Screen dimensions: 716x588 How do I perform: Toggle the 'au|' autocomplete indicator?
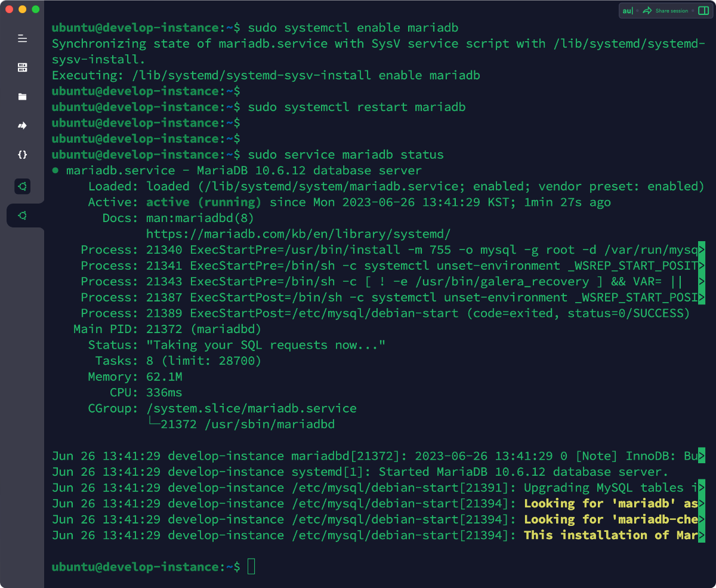click(627, 11)
